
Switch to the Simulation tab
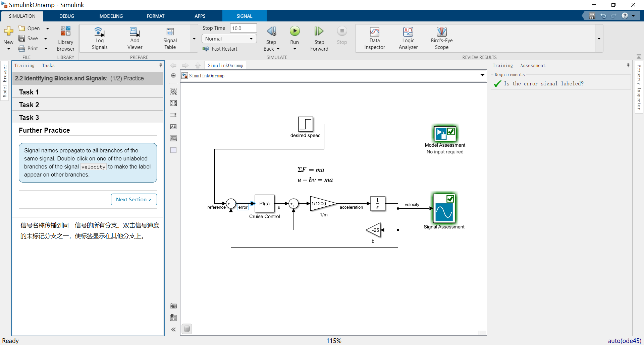22,16
